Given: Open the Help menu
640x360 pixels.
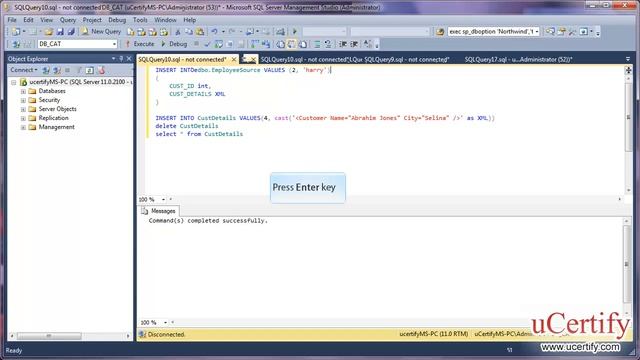Looking at the screenshot, I should click(189, 20).
